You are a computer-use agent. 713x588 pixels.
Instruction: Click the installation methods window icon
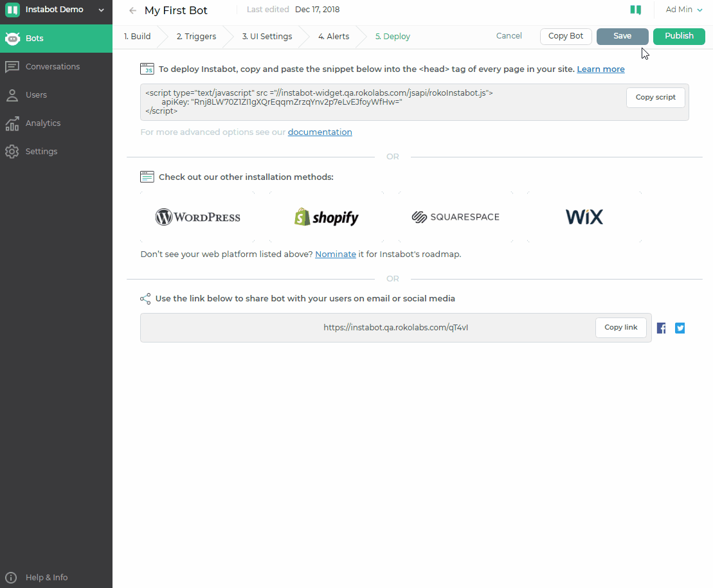147,177
